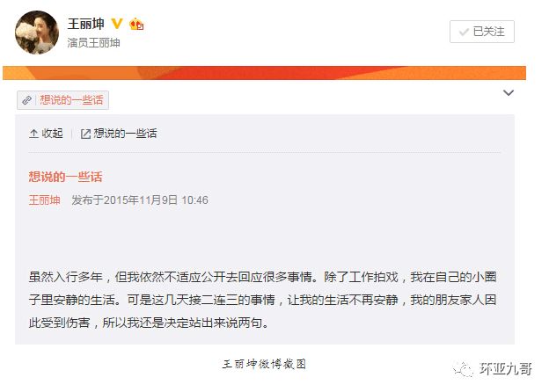The image size is (549, 392).
Task: Click the membership crown icon
Action: coord(136,24)
